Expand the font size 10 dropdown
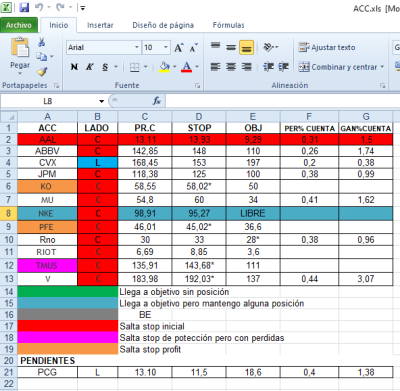The height and width of the screenshot is (391, 400). (166, 47)
